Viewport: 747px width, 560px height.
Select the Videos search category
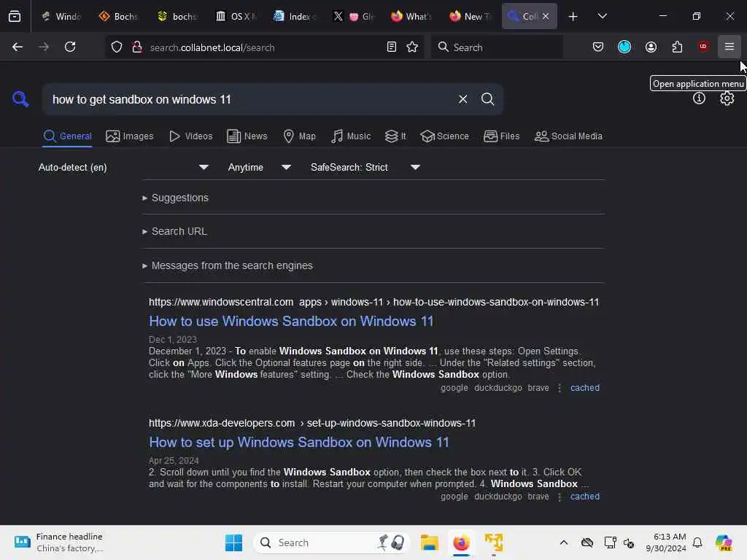coord(190,136)
